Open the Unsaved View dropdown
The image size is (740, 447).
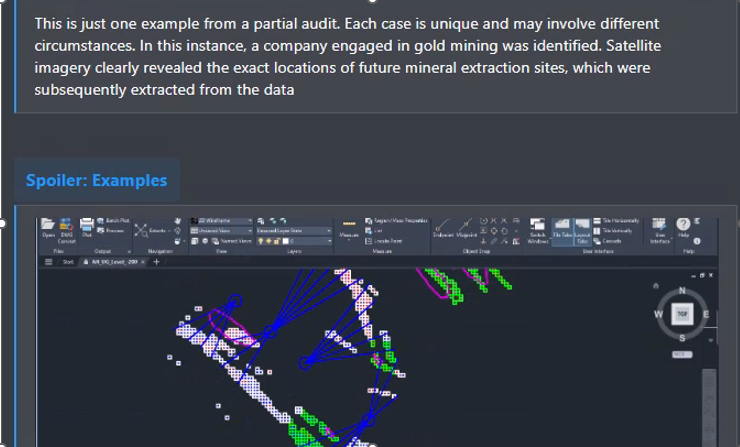(221, 230)
